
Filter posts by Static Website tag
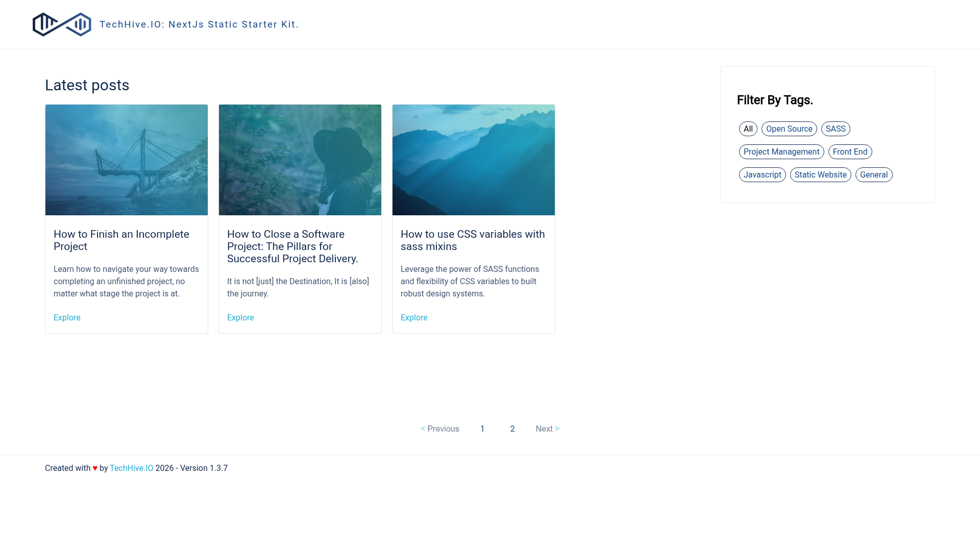820,175
